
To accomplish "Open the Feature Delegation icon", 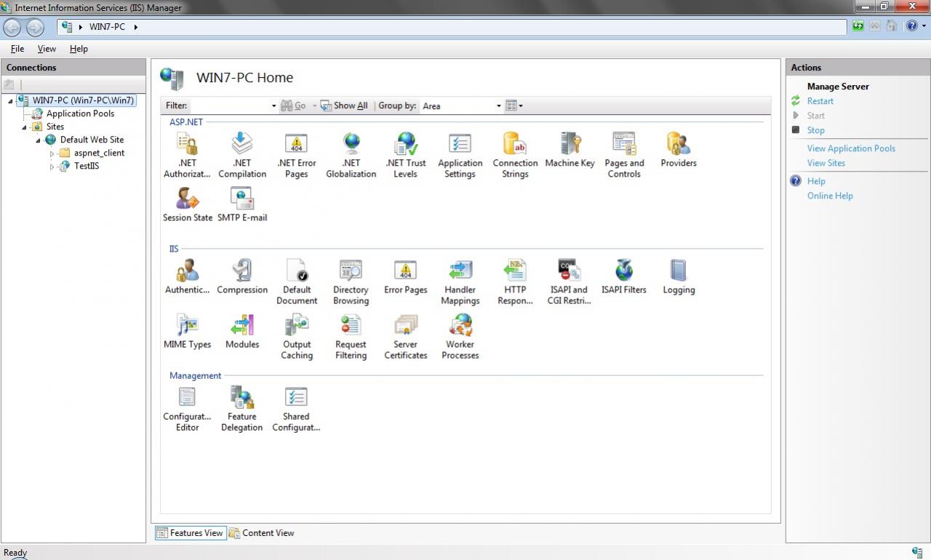I will pos(241,398).
